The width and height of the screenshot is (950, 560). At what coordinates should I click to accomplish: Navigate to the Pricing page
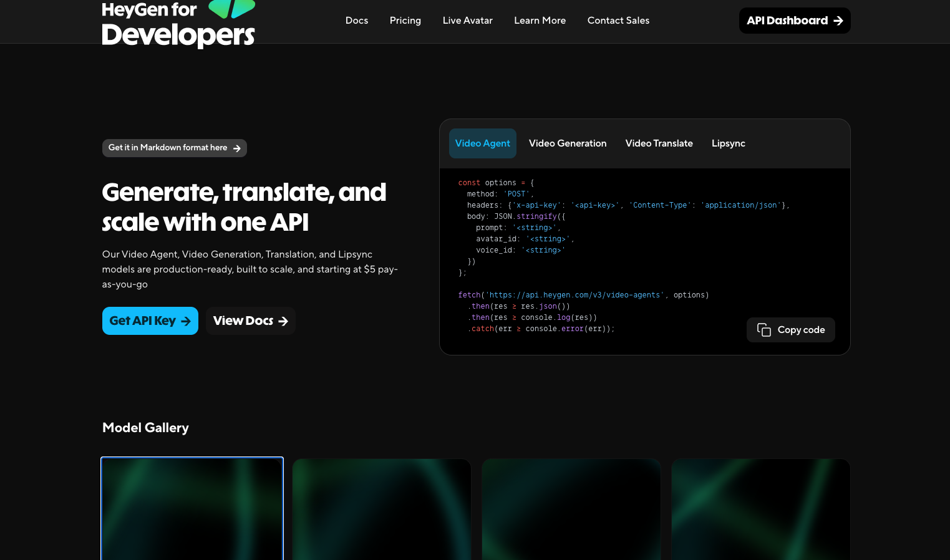tap(405, 21)
